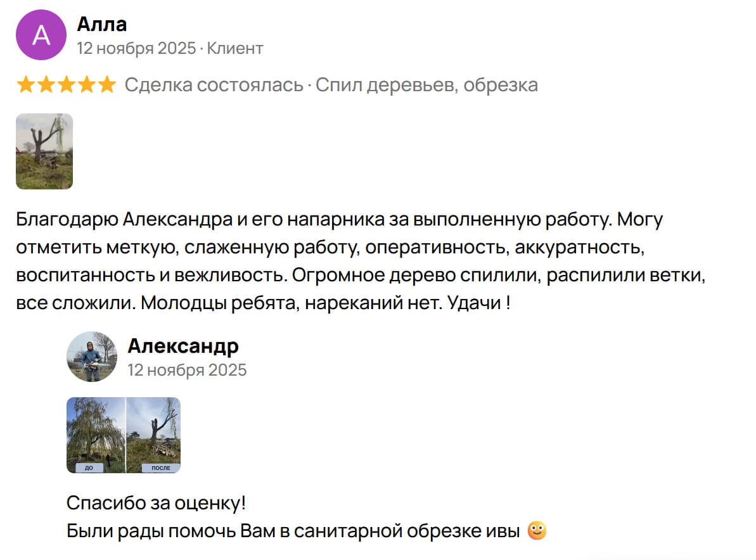Click the reply date under Александр
Viewport: 756px width, 560px height.
pyautogui.click(x=187, y=370)
